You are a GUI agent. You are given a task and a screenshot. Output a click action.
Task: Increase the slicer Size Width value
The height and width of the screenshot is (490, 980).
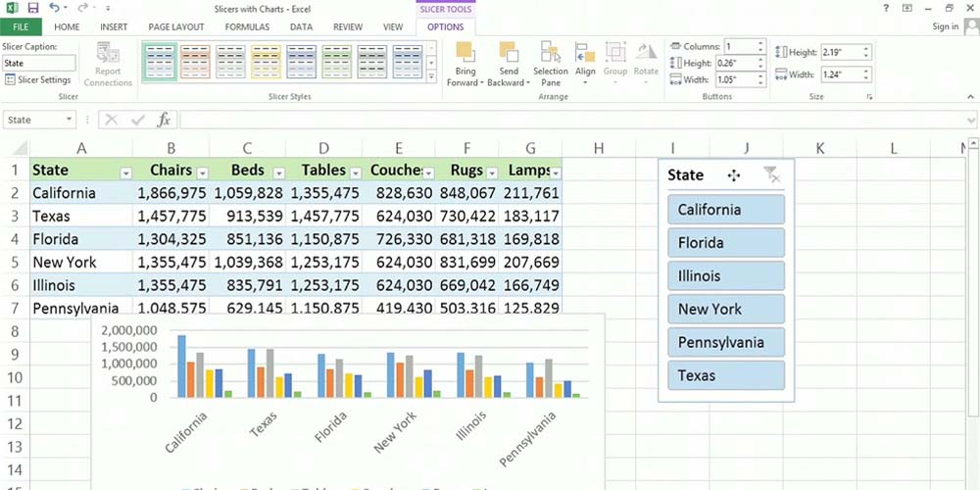(866, 72)
